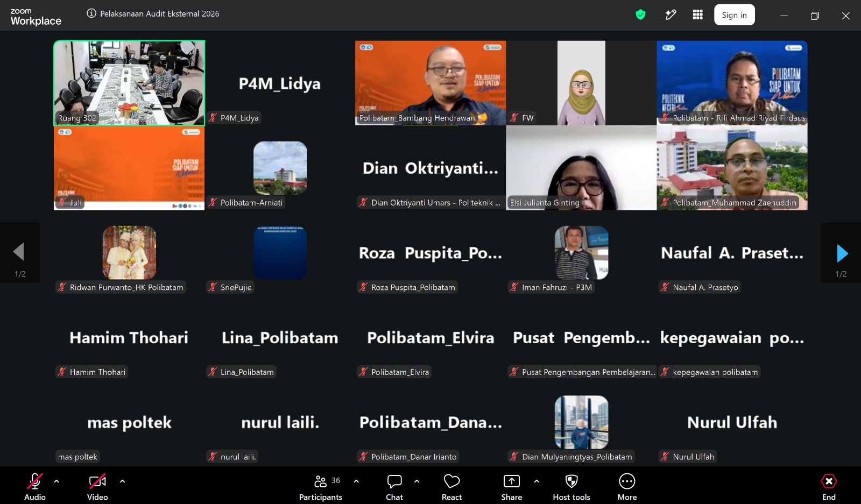Expand the Audio options arrow
The height and width of the screenshot is (504, 861).
(x=57, y=481)
